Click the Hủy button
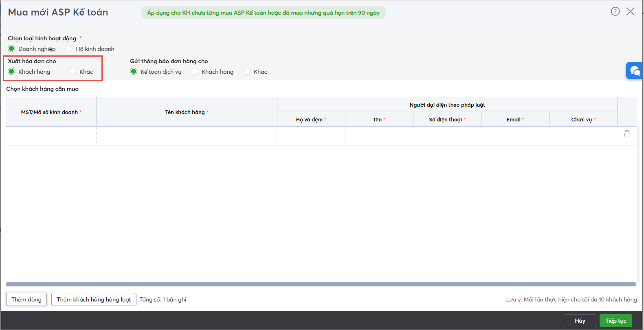 [x=580, y=321]
